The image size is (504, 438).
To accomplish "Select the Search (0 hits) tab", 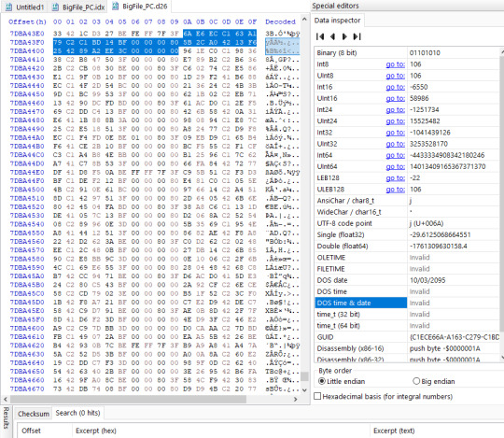I will click(77, 413).
